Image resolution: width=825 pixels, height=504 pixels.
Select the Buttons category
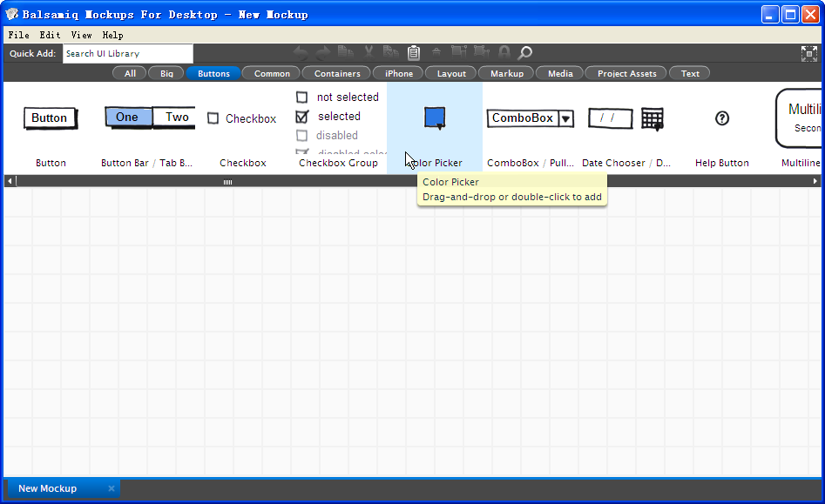click(213, 73)
